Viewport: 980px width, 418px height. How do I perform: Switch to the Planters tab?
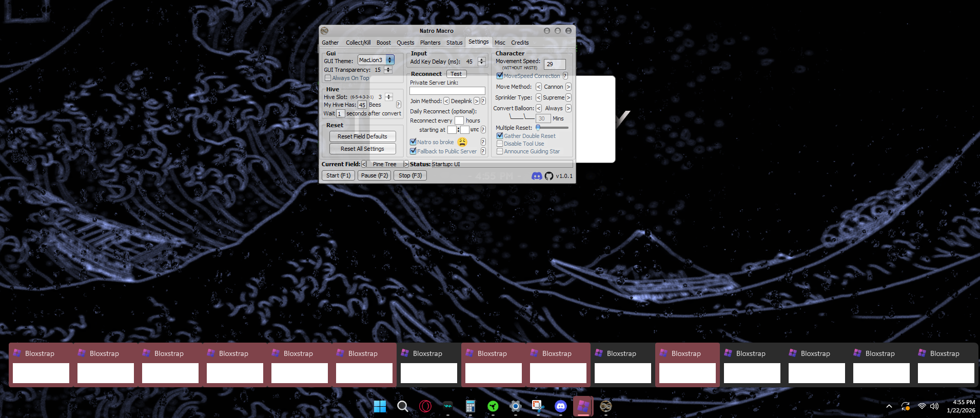pyautogui.click(x=430, y=43)
